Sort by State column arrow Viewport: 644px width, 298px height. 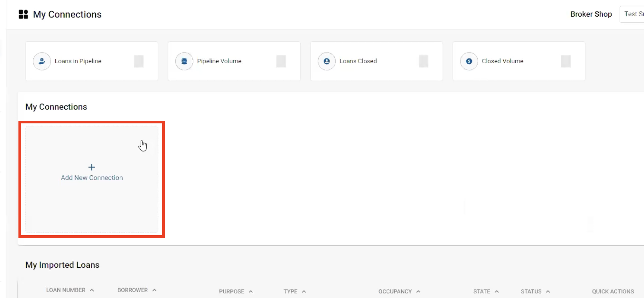(497, 291)
